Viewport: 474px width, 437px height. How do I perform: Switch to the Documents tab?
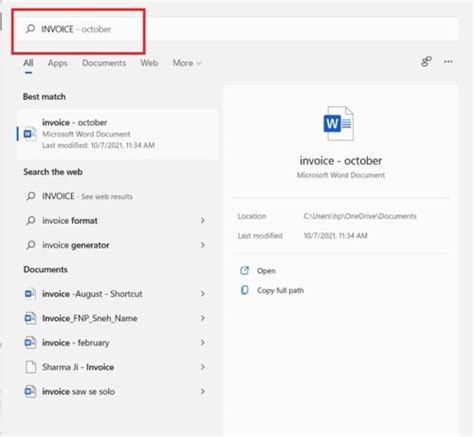click(104, 63)
